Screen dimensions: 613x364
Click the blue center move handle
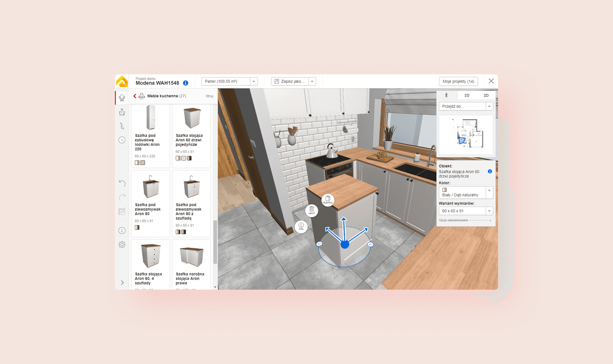pyautogui.click(x=345, y=244)
